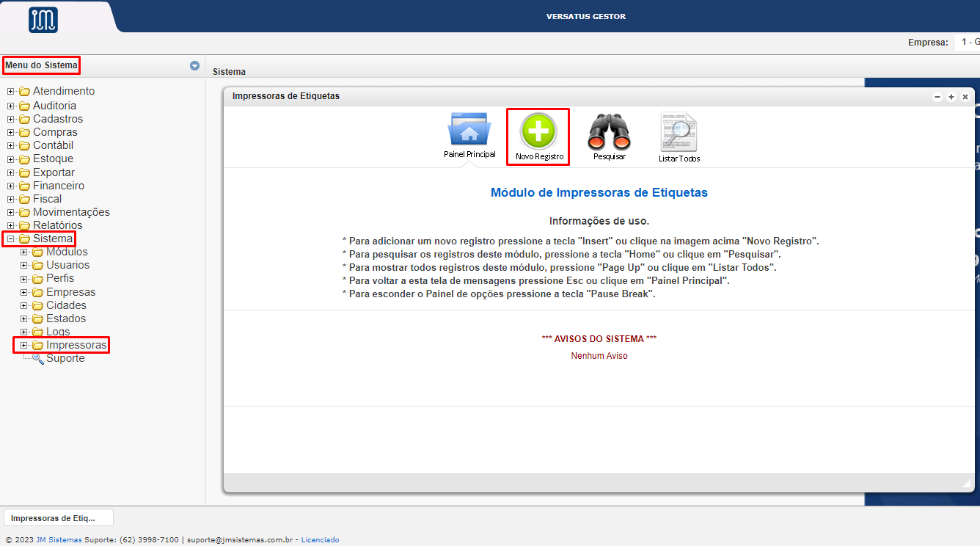980x546 pixels.
Task: Open the Relatórios tree item
Action: (57, 225)
